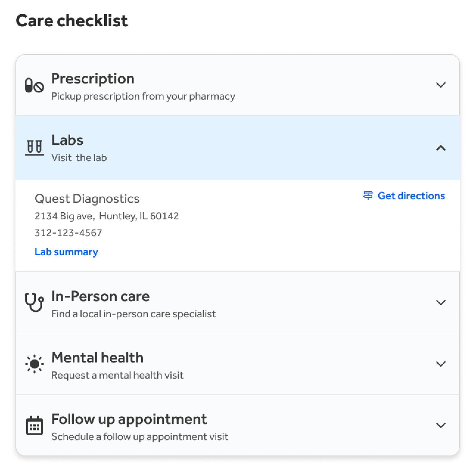Screen dimensions: 476x471
Task: Expand the Prescription section
Action: coord(441,85)
